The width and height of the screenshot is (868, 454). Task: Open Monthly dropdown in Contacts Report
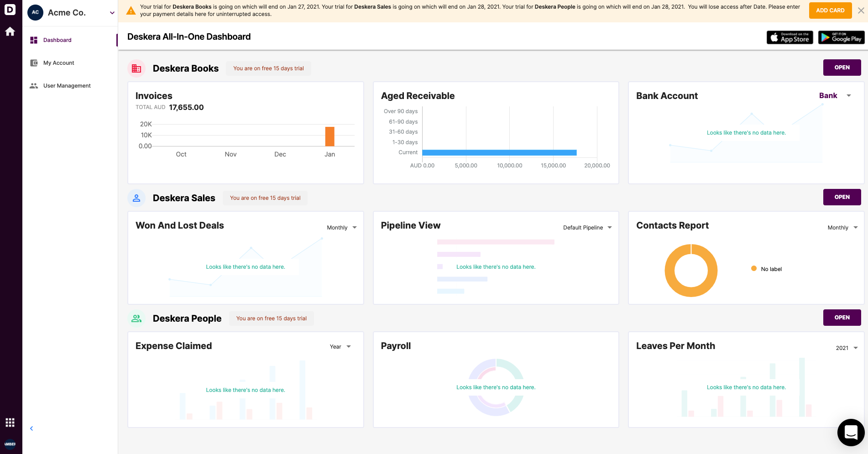tap(843, 228)
